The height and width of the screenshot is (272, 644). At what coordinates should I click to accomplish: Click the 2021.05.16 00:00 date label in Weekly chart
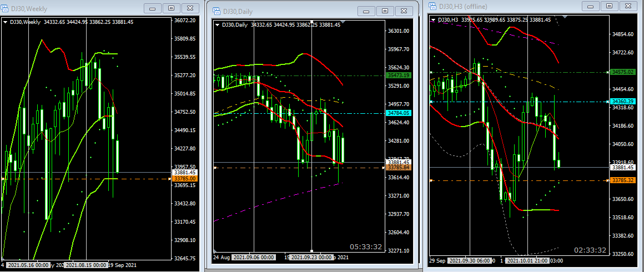pos(28,265)
